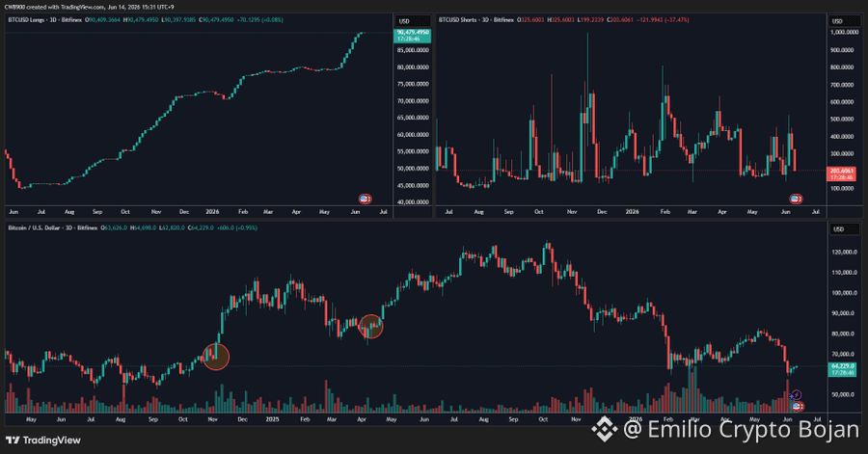The image size is (868, 454).
Task: Select the circle drawing at November 2024 candles
Action: [216, 357]
